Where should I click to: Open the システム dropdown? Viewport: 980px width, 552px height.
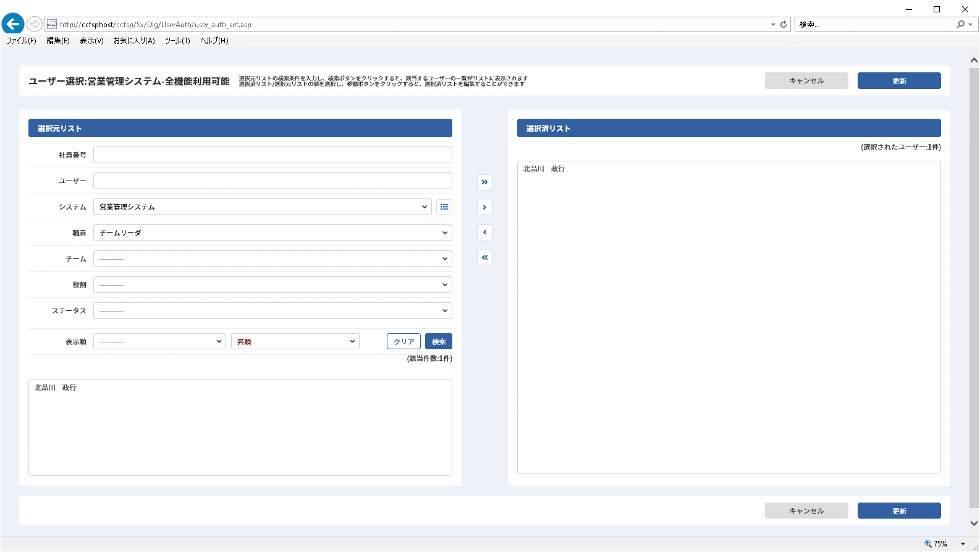pyautogui.click(x=263, y=207)
